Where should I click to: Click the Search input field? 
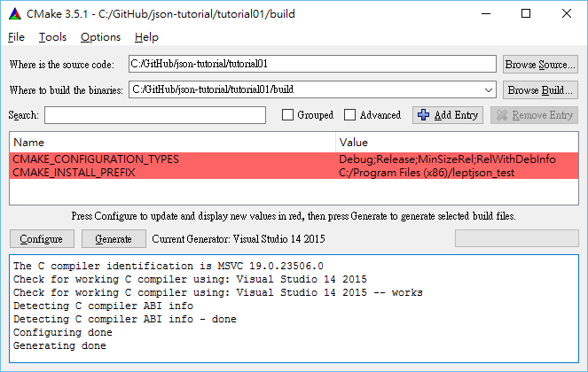tap(155, 115)
